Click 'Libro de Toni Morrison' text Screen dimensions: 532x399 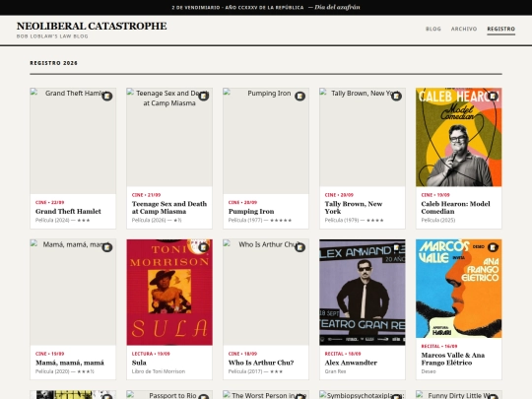tap(159, 371)
